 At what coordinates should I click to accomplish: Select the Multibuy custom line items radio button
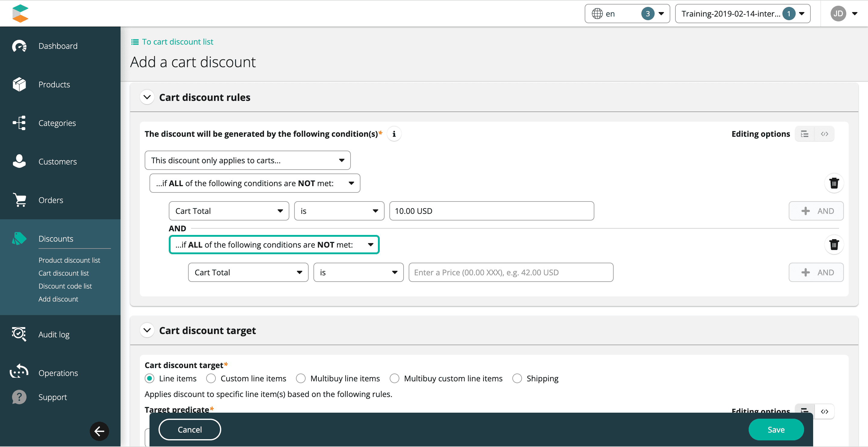(394, 378)
